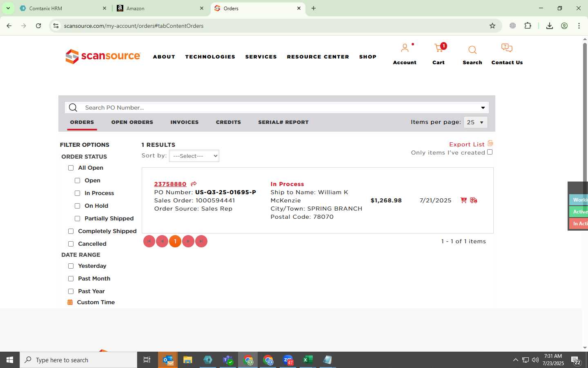Open File Explorer from taskbar
Viewport: 588px width, 368px height.
[x=187, y=360]
